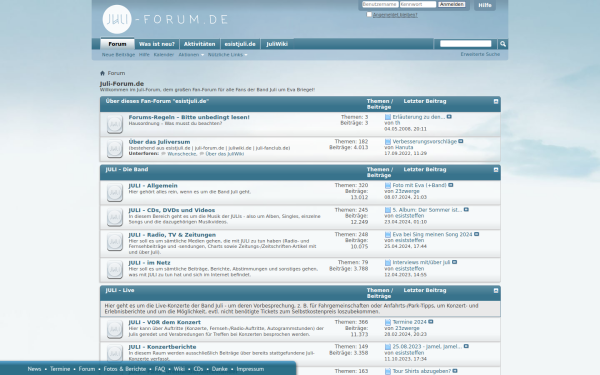
Task: Open the JuliWiki tab
Action: [277, 44]
